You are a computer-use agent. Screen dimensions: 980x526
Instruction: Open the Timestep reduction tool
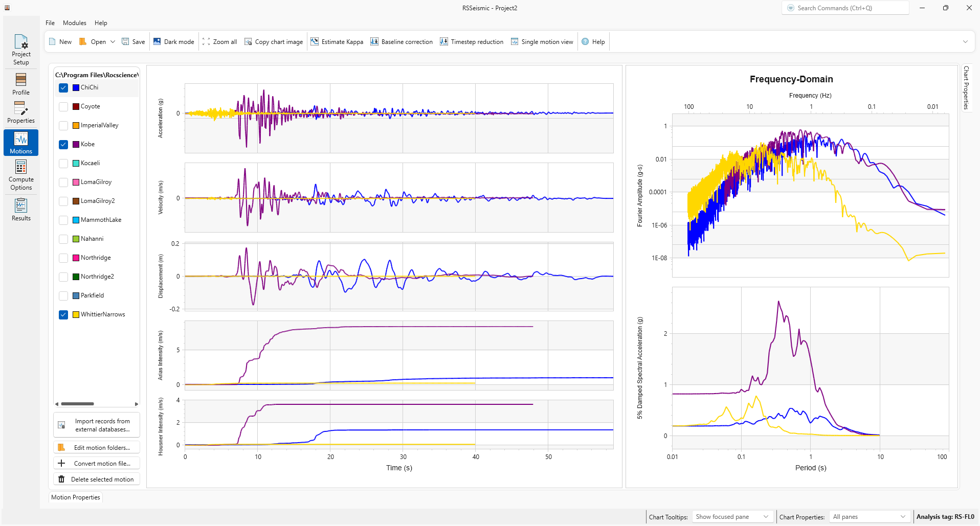[x=472, y=42]
